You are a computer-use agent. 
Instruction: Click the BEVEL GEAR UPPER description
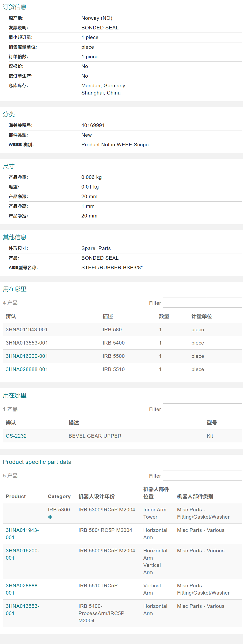click(x=95, y=436)
